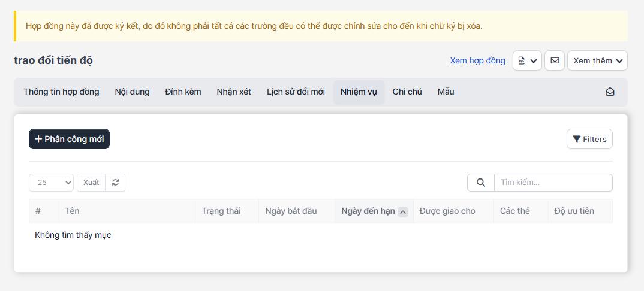644x291 pixels.
Task: Switch to the Nội dung tab
Action: [132, 92]
